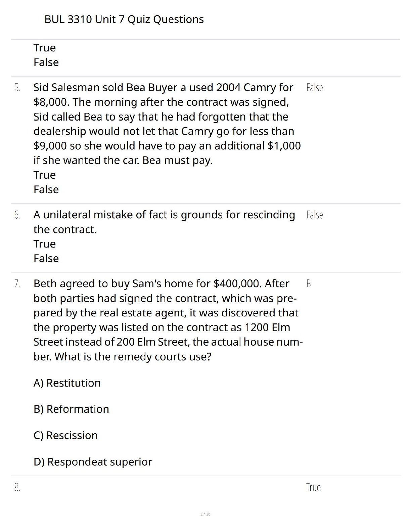Choose answer 'A) Restitution'
The height and width of the screenshot is (532, 411).
click(x=67, y=383)
